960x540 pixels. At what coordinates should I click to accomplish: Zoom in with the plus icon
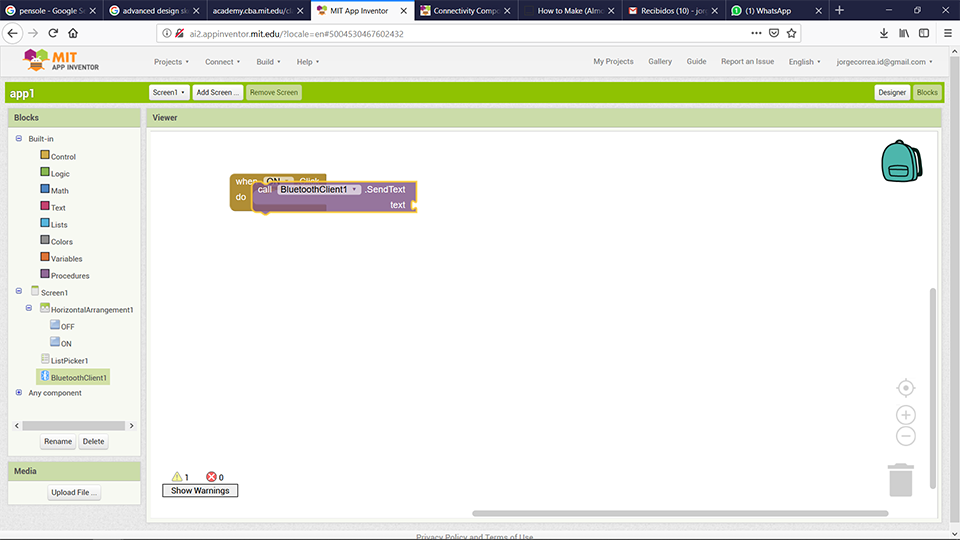906,415
